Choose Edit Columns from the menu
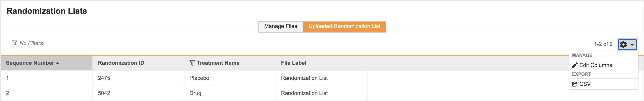The image size is (644, 101). (595, 65)
